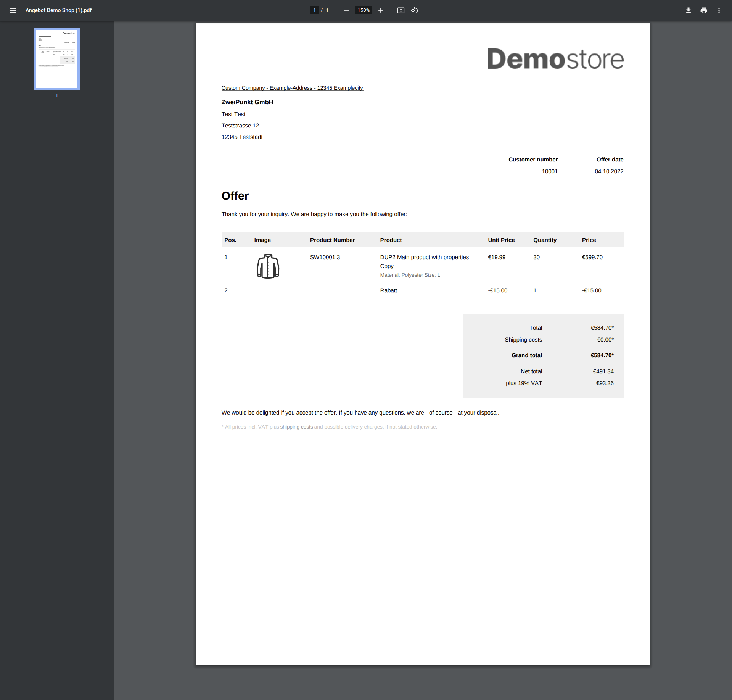Click product number 'SW10001.3'
The image size is (732, 700).
(x=325, y=257)
